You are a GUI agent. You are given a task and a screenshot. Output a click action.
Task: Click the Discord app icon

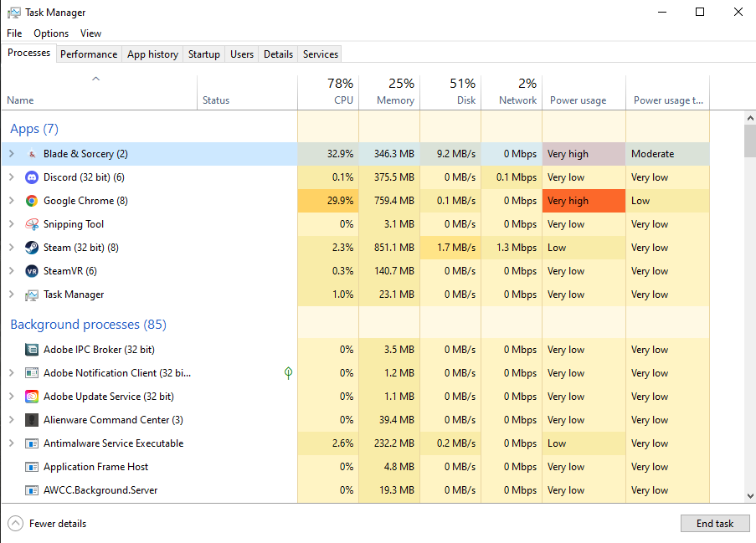click(x=32, y=177)
